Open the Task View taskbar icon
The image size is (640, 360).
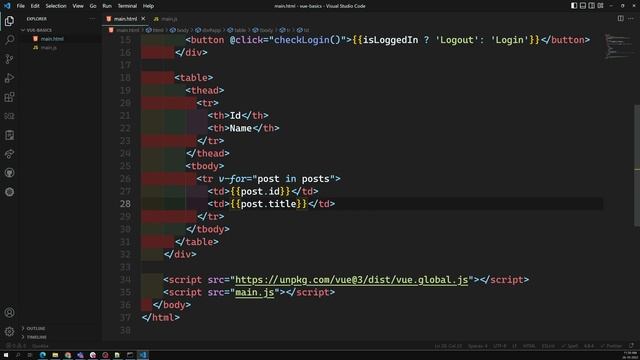click(30, 355)
